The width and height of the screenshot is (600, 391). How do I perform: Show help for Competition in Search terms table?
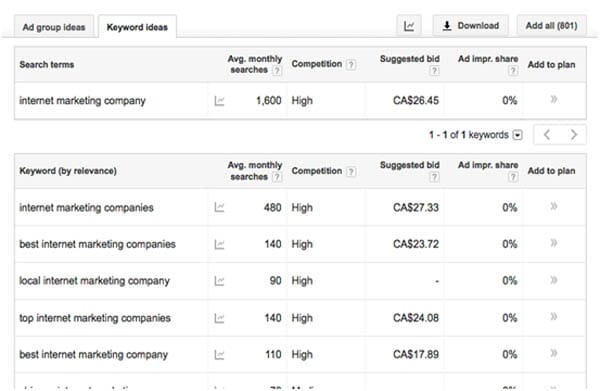pyautogui.click(x=351, y=65)
